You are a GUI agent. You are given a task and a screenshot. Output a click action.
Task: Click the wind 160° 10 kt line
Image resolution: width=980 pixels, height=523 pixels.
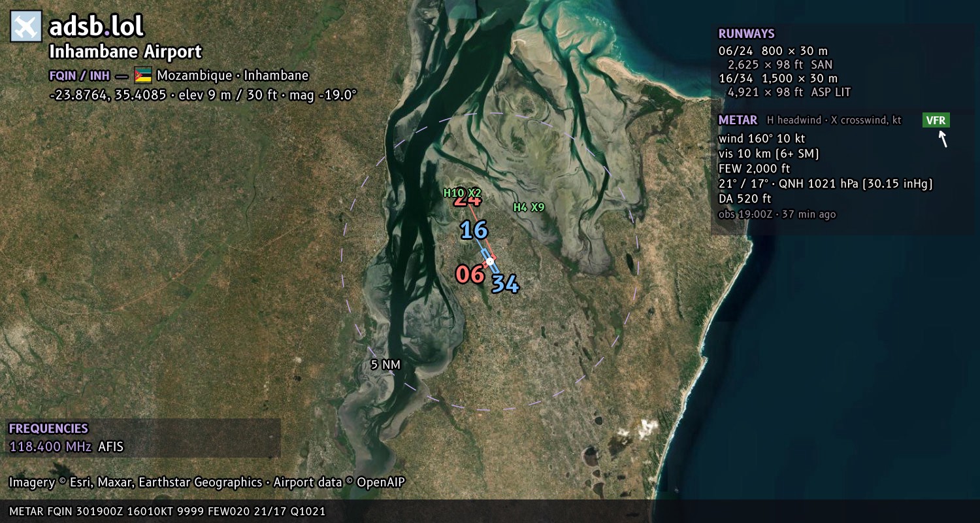762,139
